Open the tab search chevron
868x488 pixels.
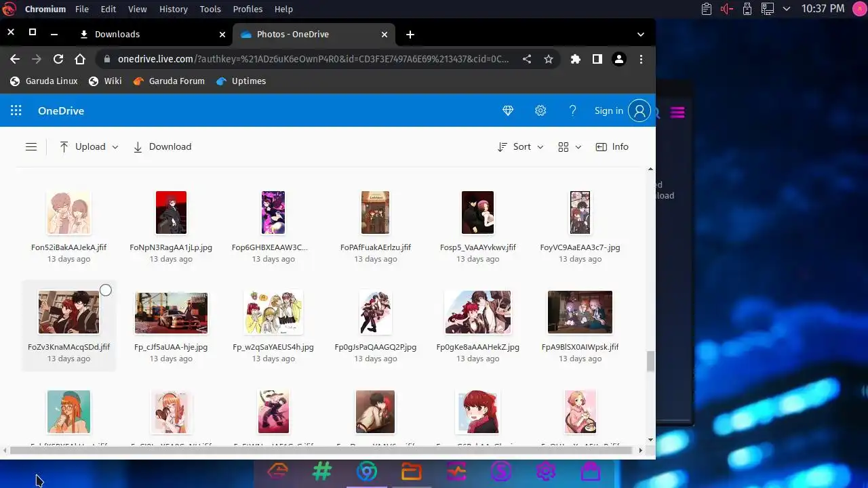[x=641, y=34]
